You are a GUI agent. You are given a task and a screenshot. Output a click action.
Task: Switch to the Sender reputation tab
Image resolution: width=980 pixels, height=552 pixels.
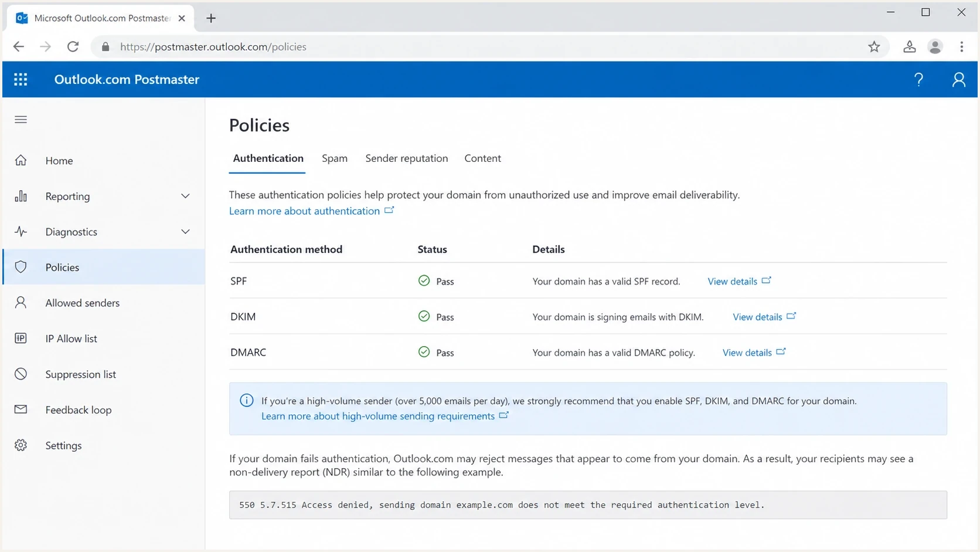[407, 158]
